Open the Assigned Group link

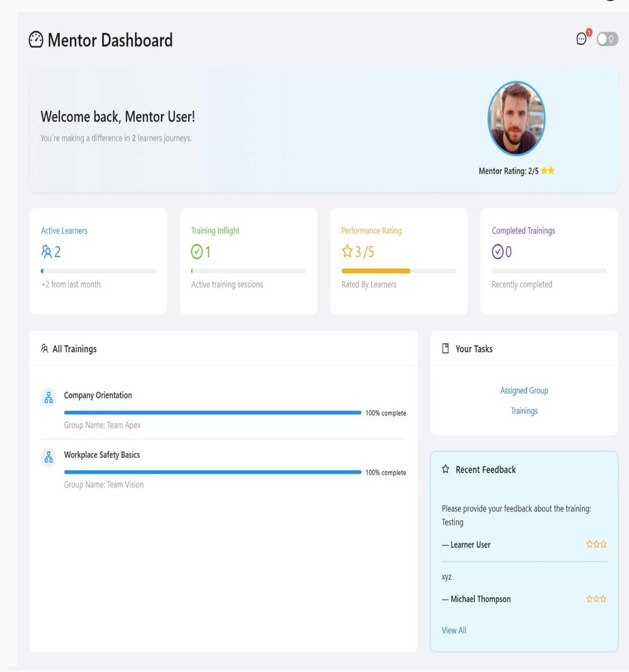coord(524,391)
